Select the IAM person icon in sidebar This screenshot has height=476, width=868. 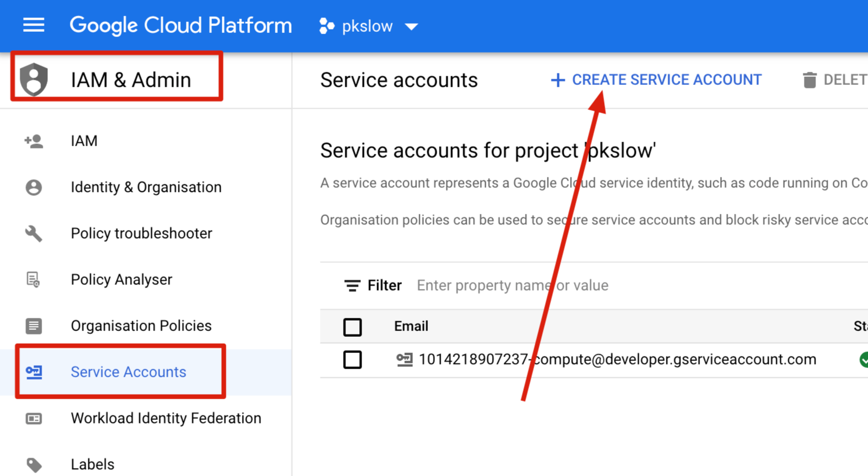(33, 140)
